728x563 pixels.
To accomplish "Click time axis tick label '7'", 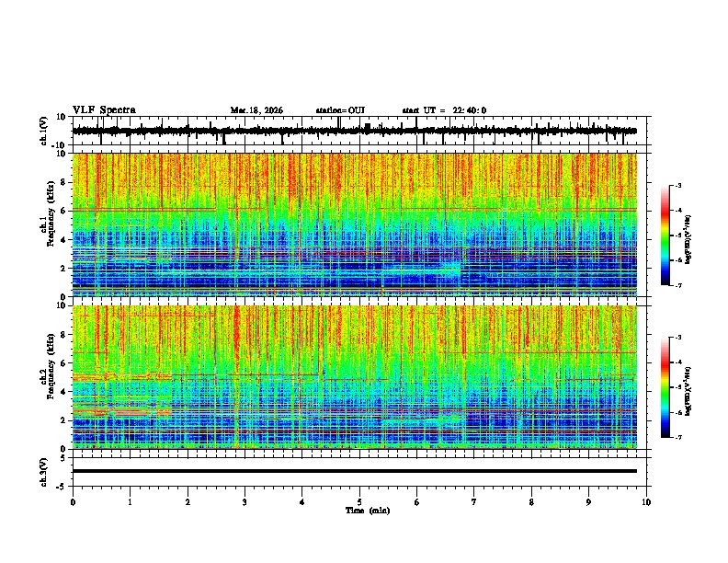I will (474, 502).
